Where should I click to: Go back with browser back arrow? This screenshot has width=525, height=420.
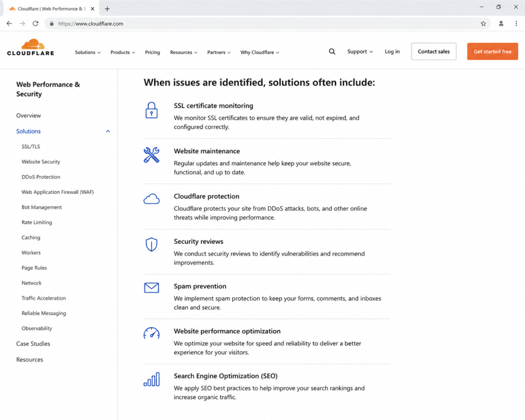9,24
